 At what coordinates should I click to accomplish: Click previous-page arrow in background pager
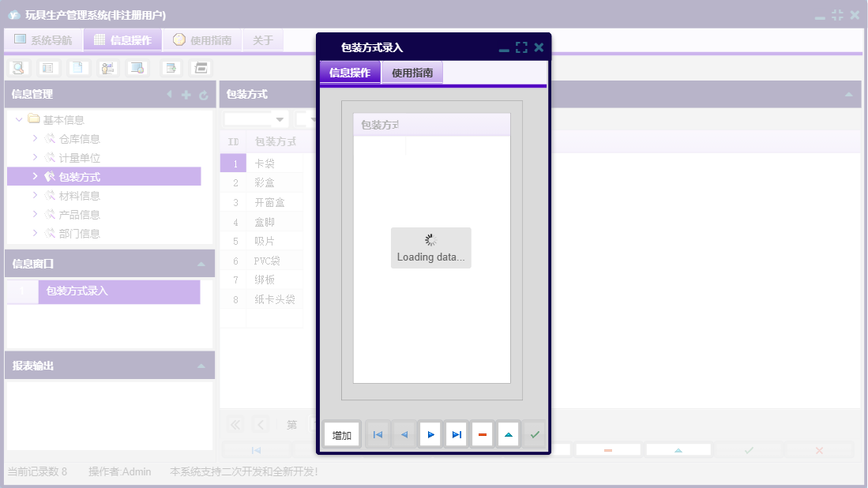tap(261, 424)
